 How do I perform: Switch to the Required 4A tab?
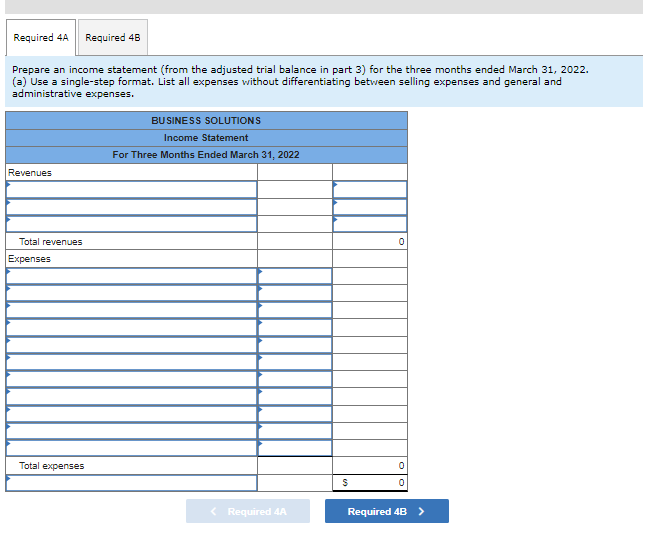point(41,37)
